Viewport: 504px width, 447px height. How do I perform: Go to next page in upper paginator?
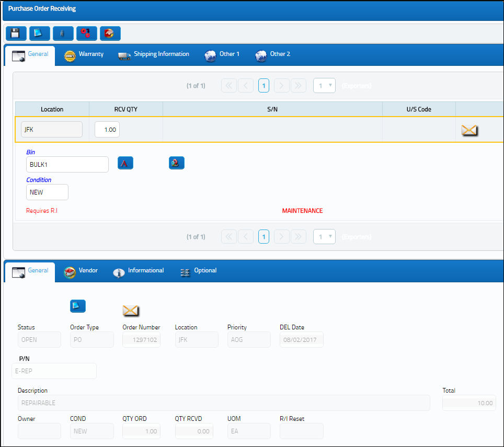282,86
